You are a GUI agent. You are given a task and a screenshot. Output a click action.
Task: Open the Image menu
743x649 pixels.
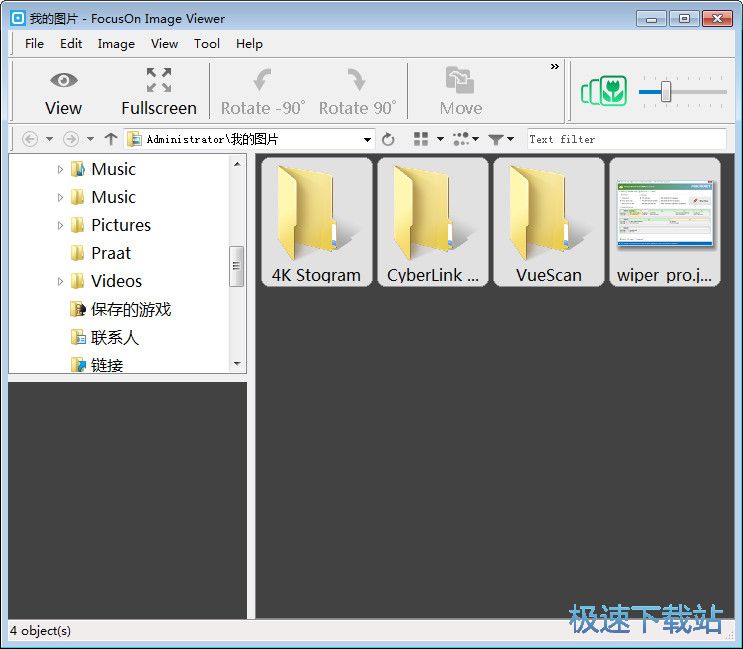(x=116, y=43)
